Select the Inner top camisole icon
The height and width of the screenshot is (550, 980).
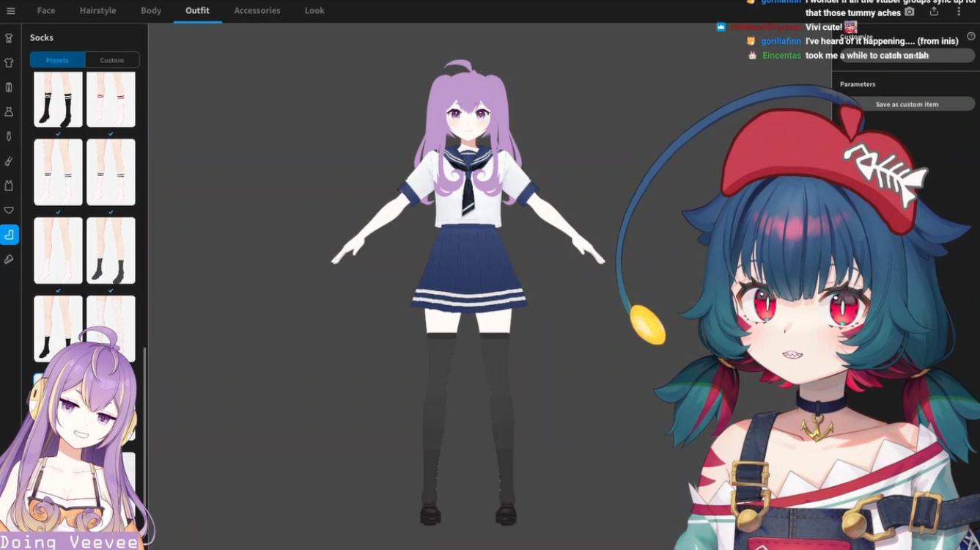coord(9,186)
